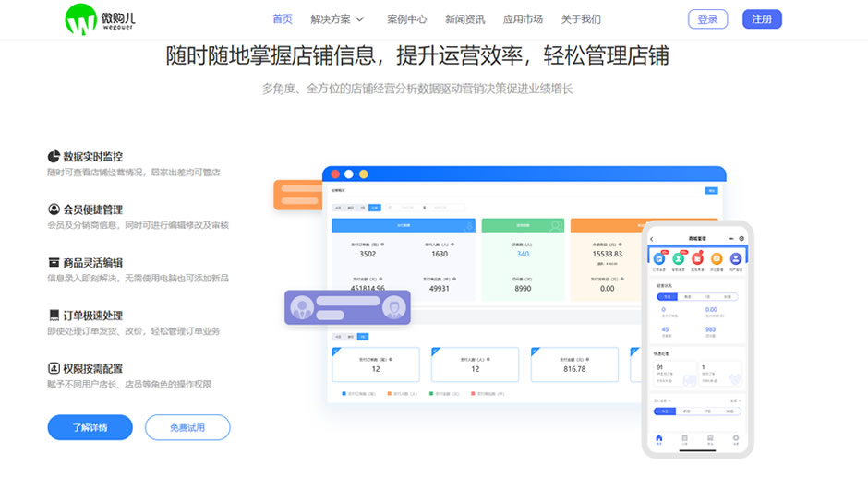
Task: Click the white dot in mockup window bar
Action: coord(349,174)
